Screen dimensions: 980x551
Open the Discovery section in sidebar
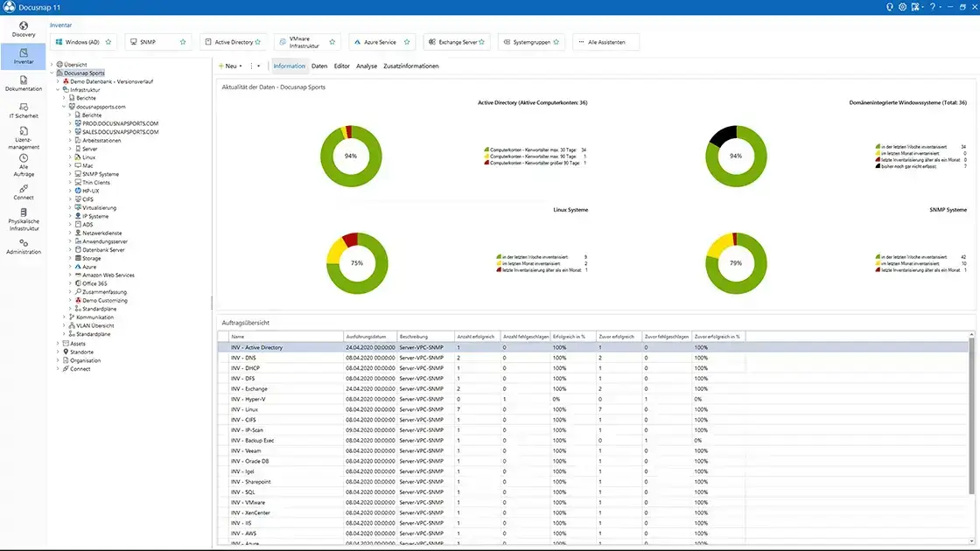click(23, 30)
